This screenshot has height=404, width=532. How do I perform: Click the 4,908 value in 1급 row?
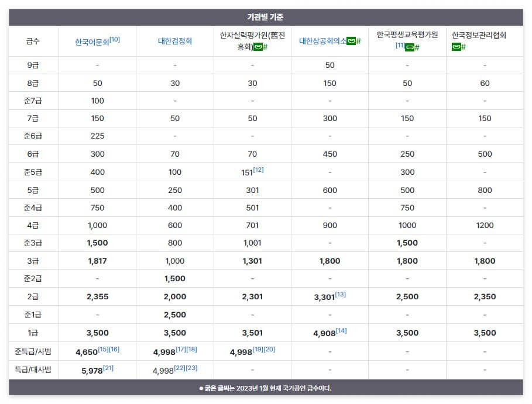pos(324,333)
